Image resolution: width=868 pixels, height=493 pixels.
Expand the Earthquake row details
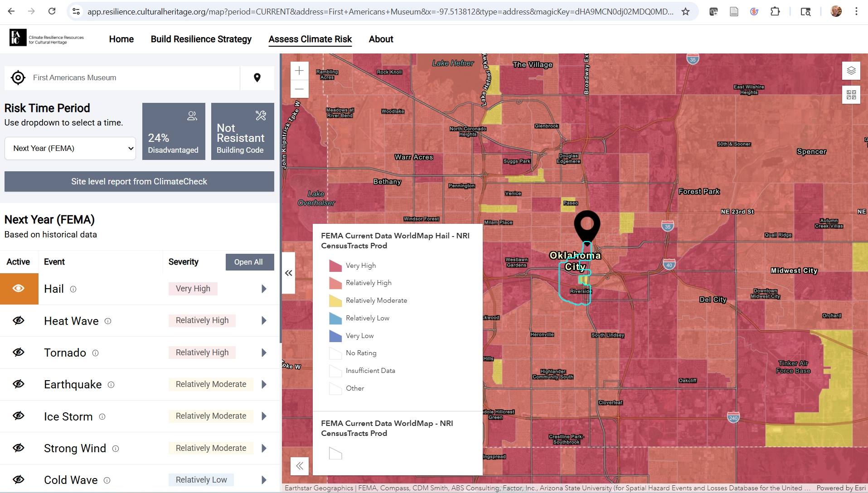[x=264, y=384]
